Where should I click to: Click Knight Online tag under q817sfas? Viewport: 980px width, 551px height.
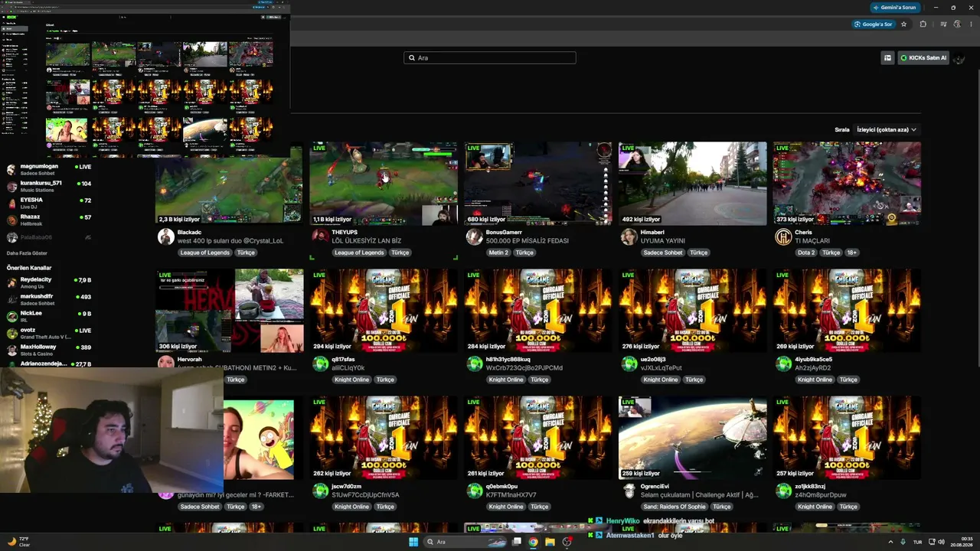click(x=352, y=380)
